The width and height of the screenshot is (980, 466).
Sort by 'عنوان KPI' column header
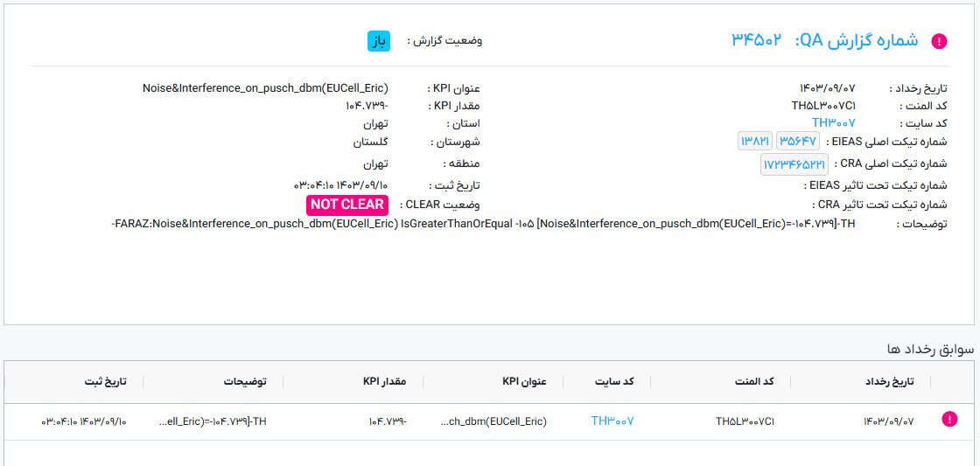(x=524, y=381)
